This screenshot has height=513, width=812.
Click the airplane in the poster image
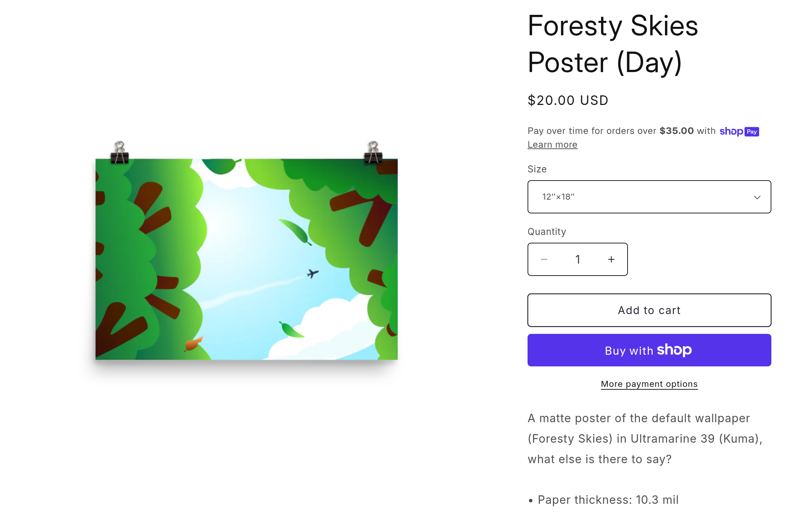[312, 273]
